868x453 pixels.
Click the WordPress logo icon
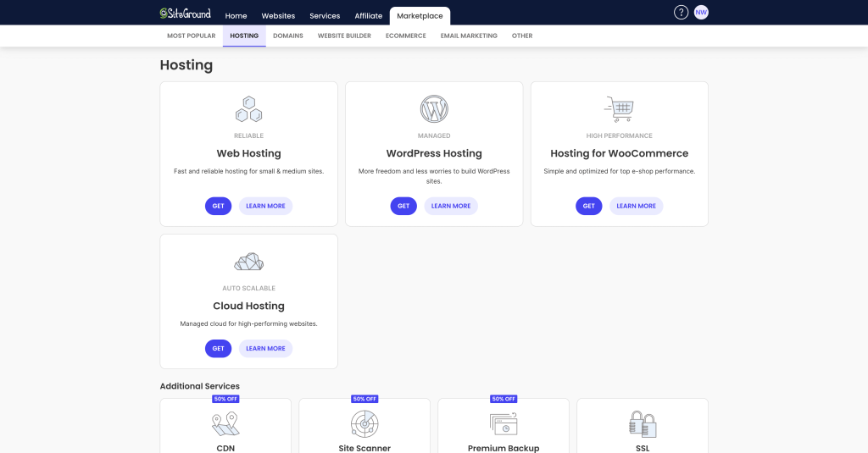click(x=434, y=108)
